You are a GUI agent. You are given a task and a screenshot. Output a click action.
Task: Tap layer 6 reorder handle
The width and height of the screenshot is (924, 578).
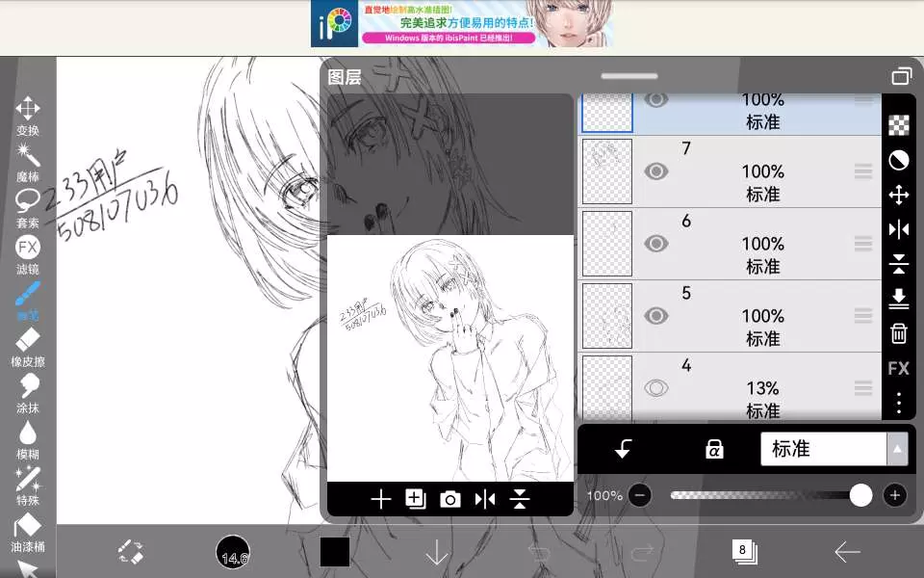tap(863, 244)
